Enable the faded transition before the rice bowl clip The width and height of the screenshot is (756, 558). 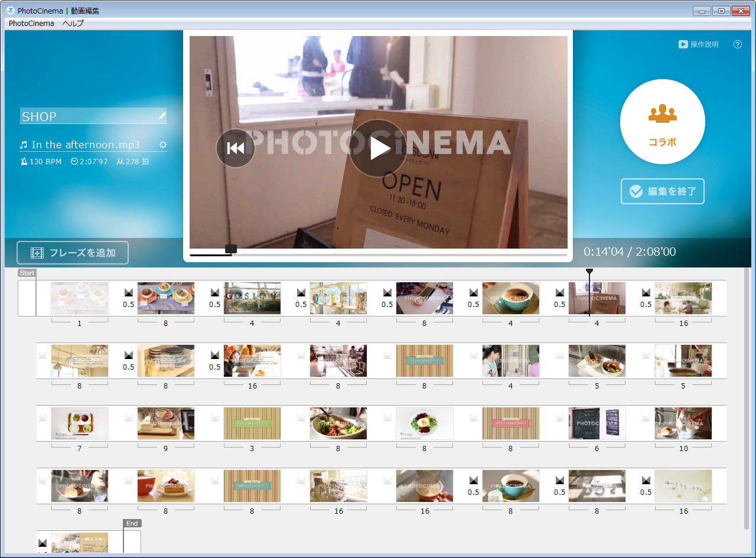(301, 417)
